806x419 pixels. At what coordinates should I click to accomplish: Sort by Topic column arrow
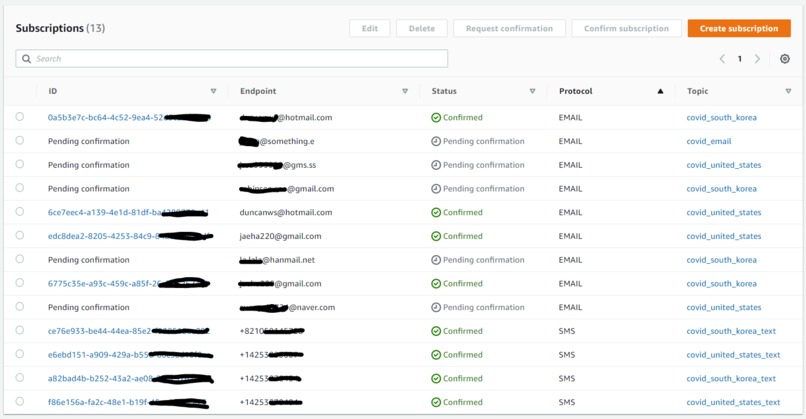click(x=788, y=91)
